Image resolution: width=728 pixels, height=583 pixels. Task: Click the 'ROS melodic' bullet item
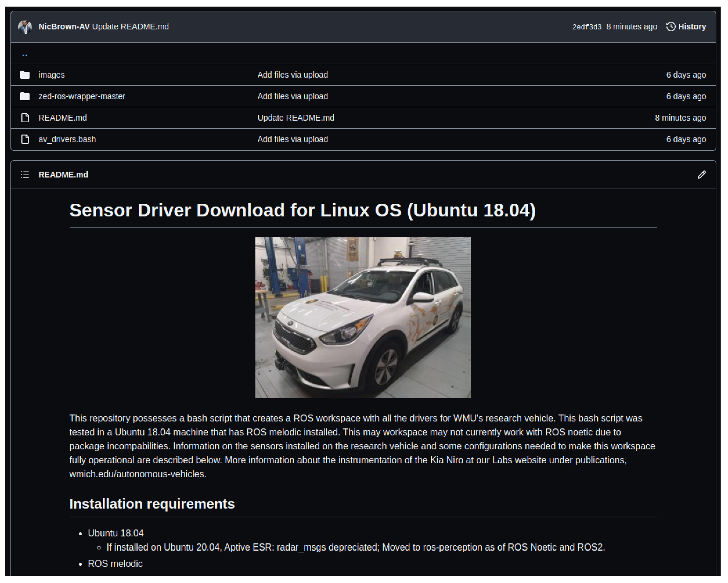pos(115,563)
